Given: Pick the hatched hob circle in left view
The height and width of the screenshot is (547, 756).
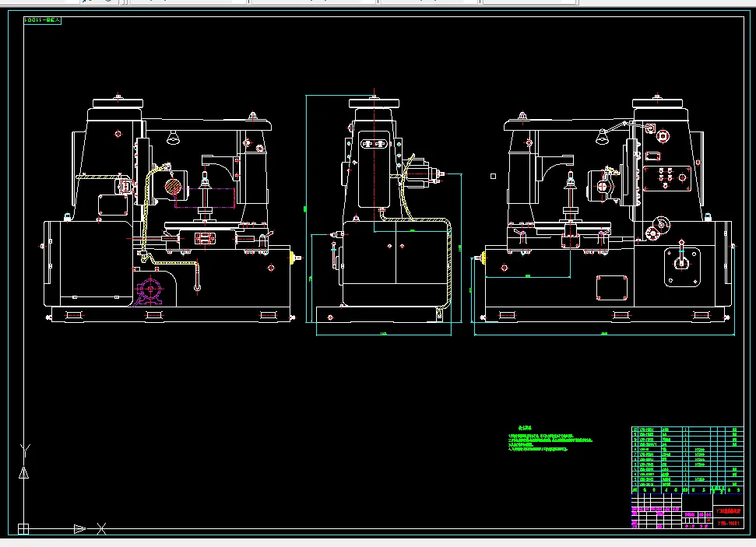Looking at the screenshot, I should [173, 187].
